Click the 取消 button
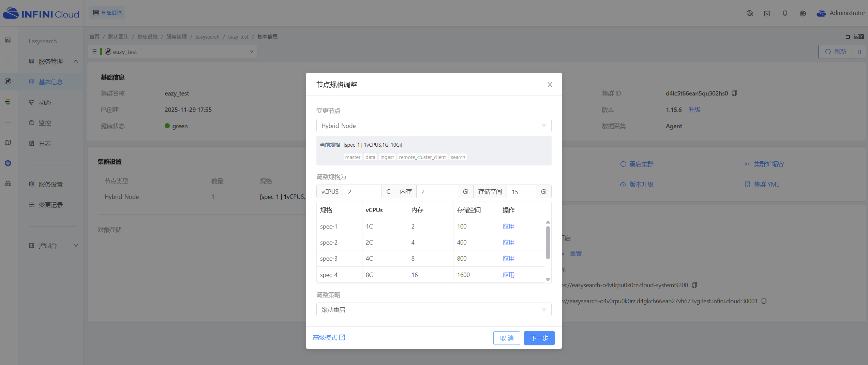 point(506,338)
